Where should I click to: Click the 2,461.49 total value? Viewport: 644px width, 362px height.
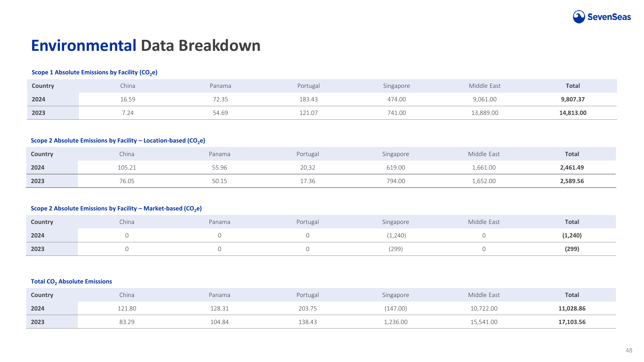click(x=572, y=168)
